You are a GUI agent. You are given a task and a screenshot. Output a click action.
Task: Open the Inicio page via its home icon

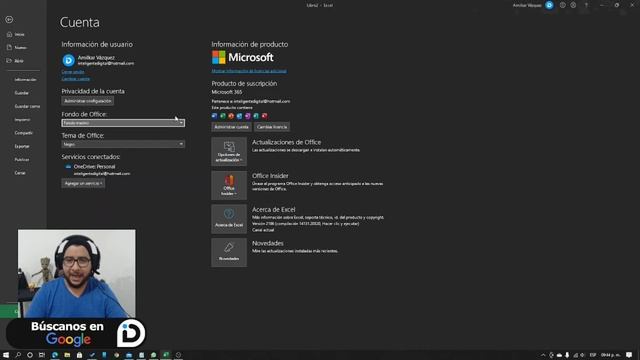click(x=9, y=34)
